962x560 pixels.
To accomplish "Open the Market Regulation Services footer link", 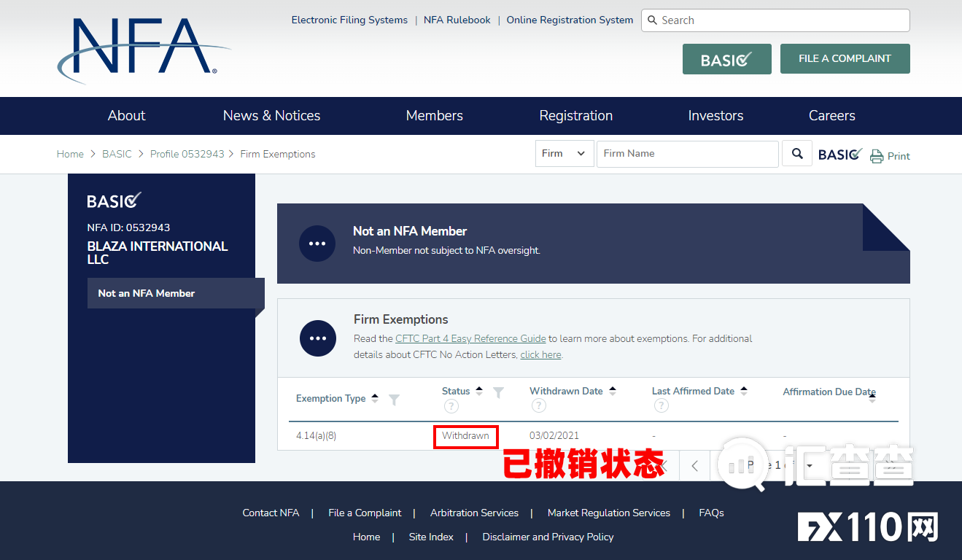I will [x=609, y=513].
